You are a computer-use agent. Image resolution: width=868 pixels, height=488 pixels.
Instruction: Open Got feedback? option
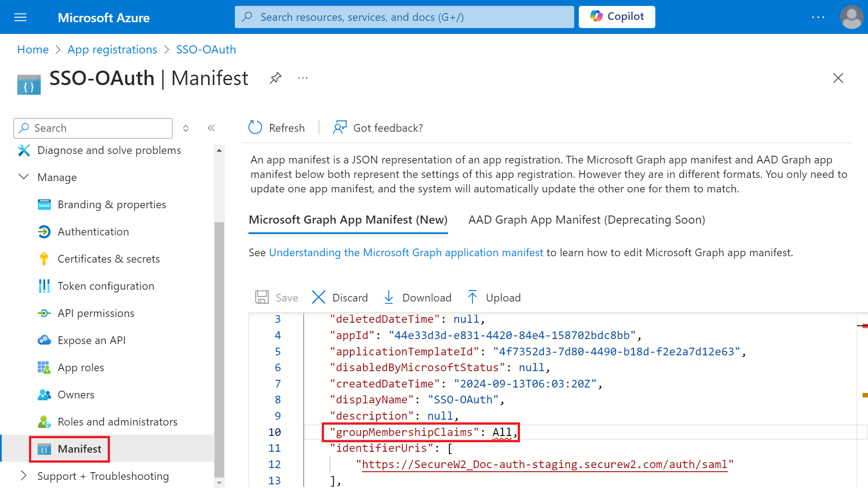(x=378, y=128)
